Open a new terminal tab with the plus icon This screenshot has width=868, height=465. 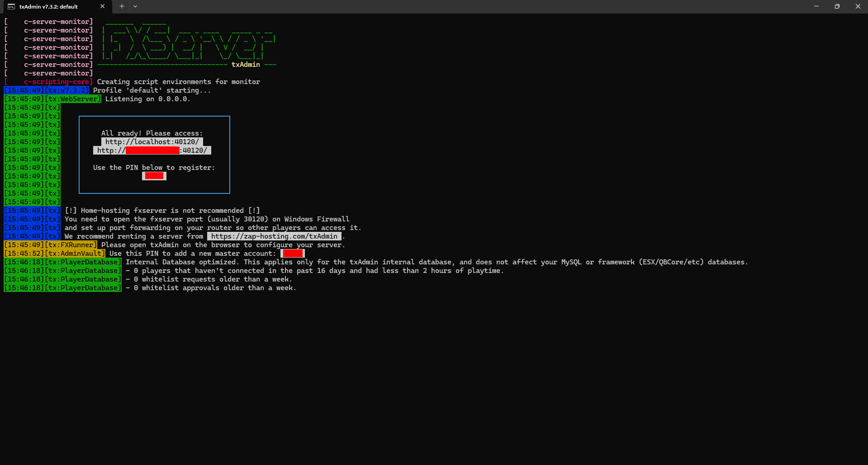pos(121,6)
